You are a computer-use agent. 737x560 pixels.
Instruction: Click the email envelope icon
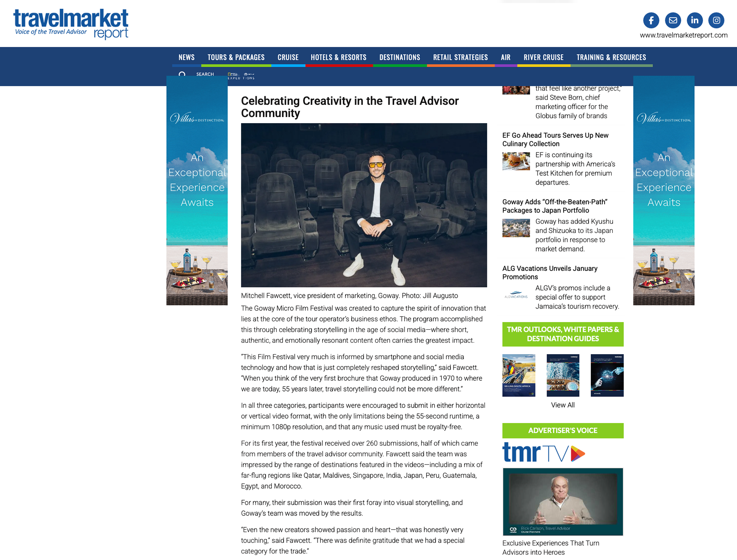[673, 20]
